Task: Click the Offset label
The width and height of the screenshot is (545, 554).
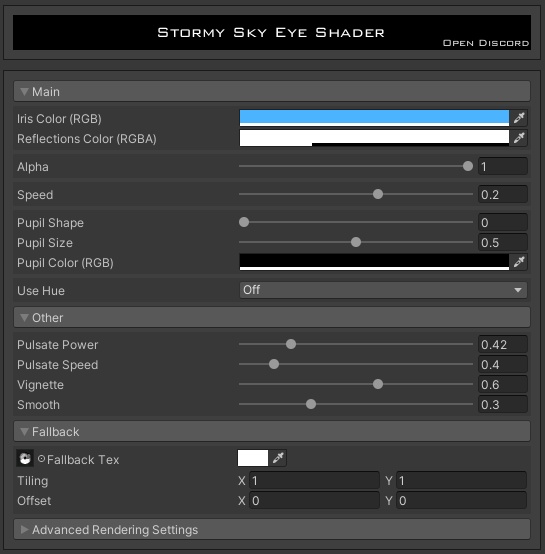Action: pyautogui.click(x=34, y=501)
